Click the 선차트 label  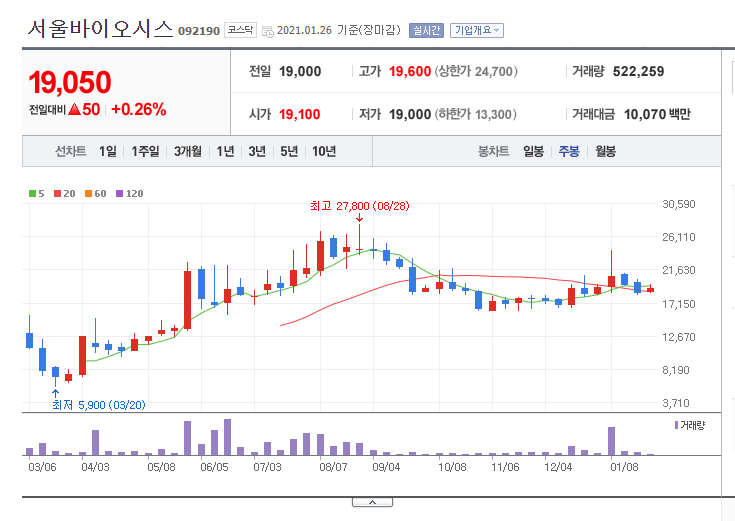71,151
